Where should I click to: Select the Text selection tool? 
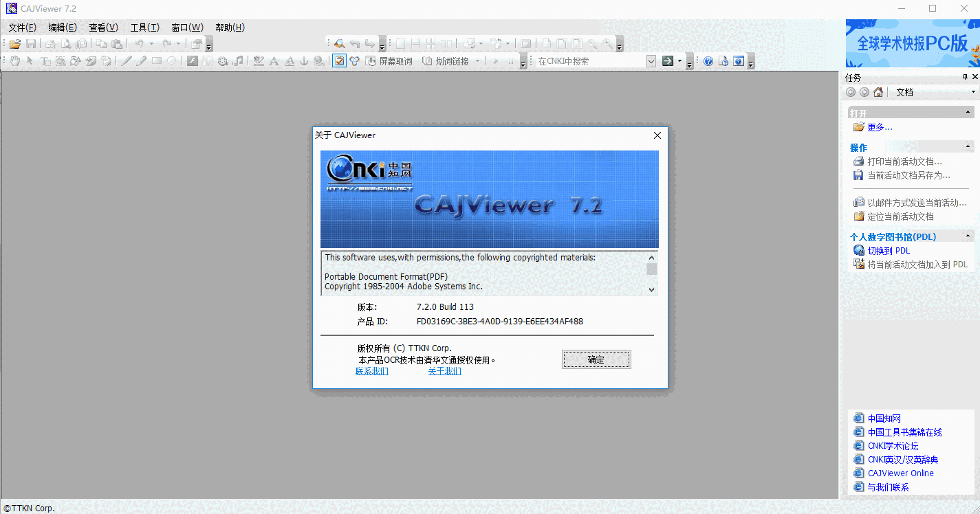[45, 61]
